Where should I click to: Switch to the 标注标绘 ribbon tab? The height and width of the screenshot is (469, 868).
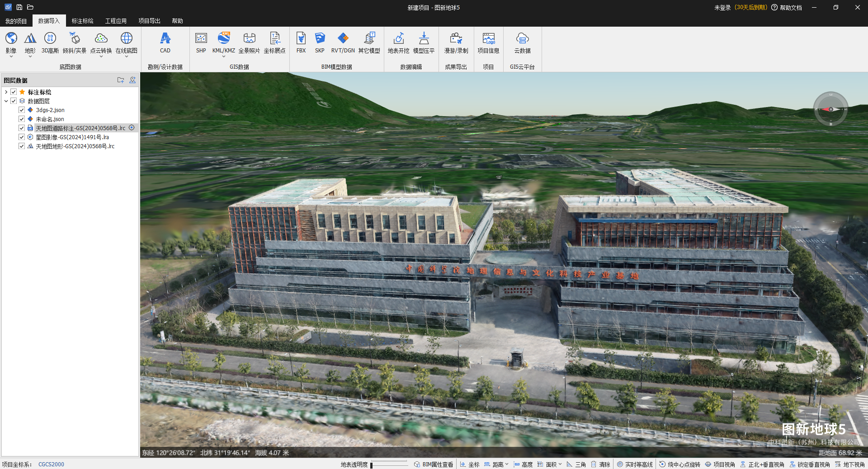click(x=82, y=21)
